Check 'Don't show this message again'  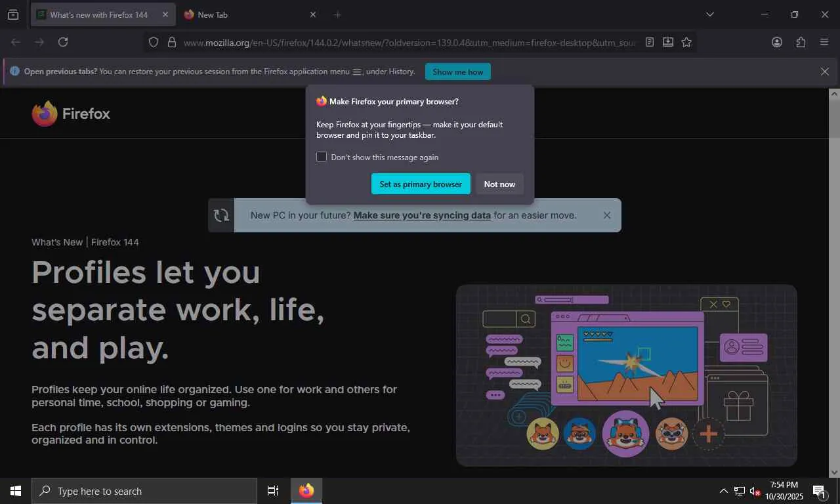pyautogui.click(x=322, y=157)
